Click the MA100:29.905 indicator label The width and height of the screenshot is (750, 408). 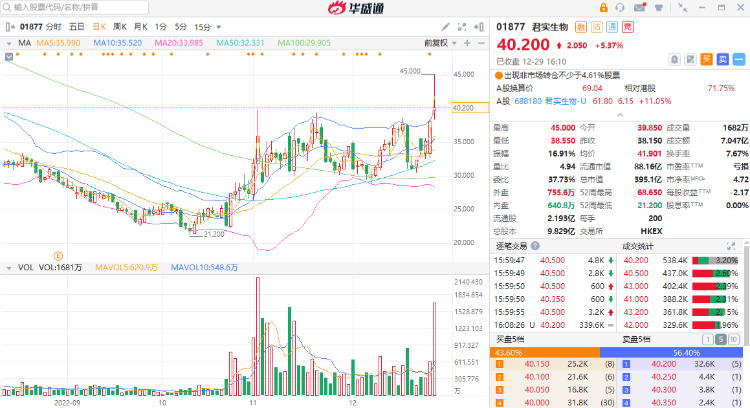pos(304,43)
